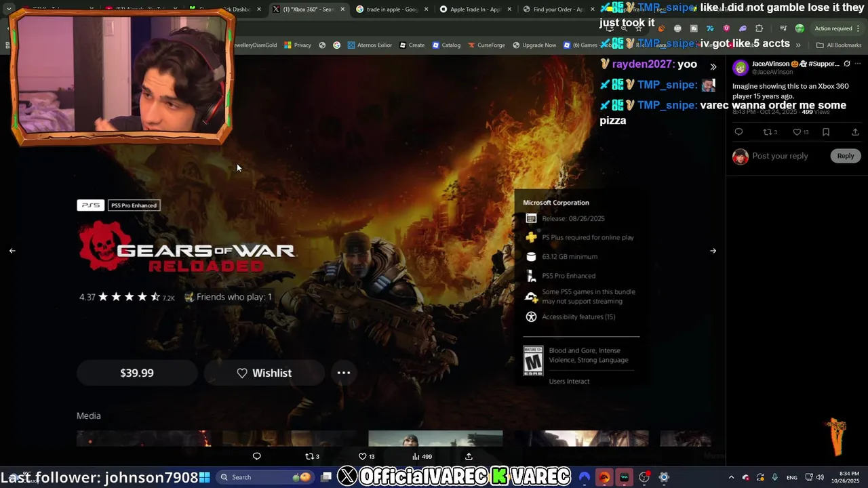Viewport: 868px width, 488px height.
Task: Open the three-dot more options button
Action: click(344, 373)
